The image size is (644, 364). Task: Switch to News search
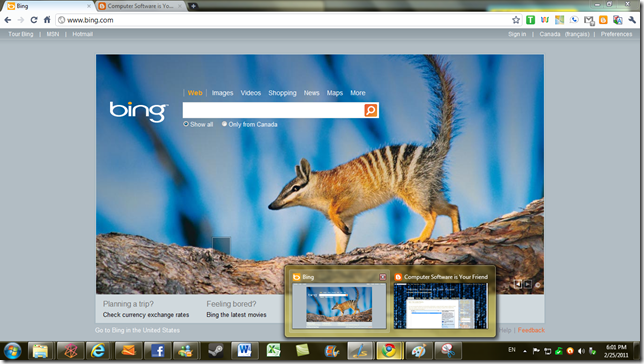click(311, 93)
